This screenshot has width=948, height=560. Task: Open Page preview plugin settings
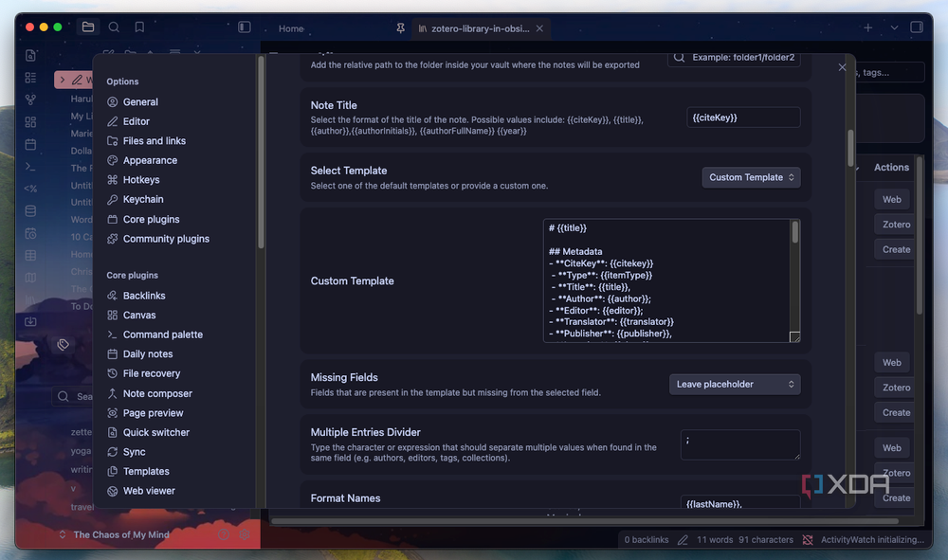coord(153,413)
